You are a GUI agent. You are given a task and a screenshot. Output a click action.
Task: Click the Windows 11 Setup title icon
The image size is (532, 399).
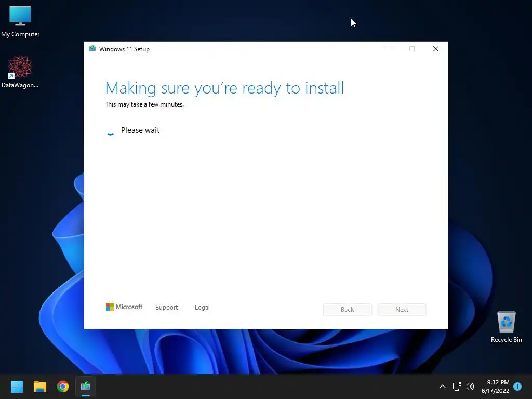92,48
